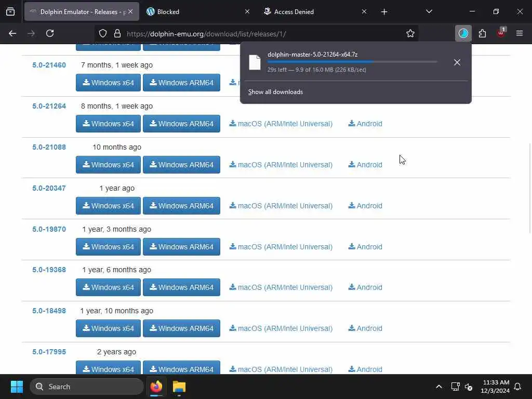This screenshot has width=532, height=399.
Task: Download Windows x64 build of 5.0-20347
Action: point(108,206)
